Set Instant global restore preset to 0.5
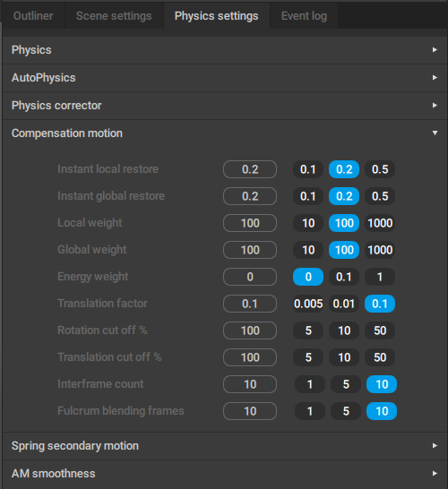448x489 pixels. tap(380, 196)
